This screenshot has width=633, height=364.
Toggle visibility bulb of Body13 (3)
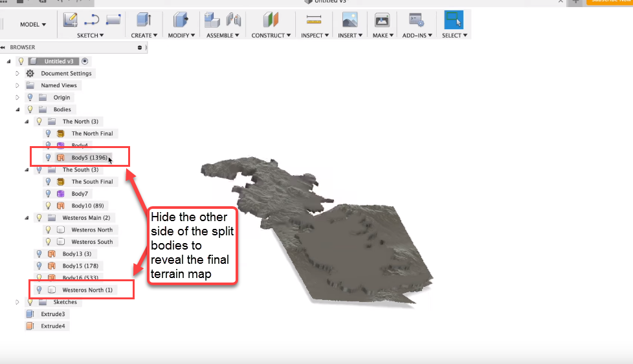39,254
